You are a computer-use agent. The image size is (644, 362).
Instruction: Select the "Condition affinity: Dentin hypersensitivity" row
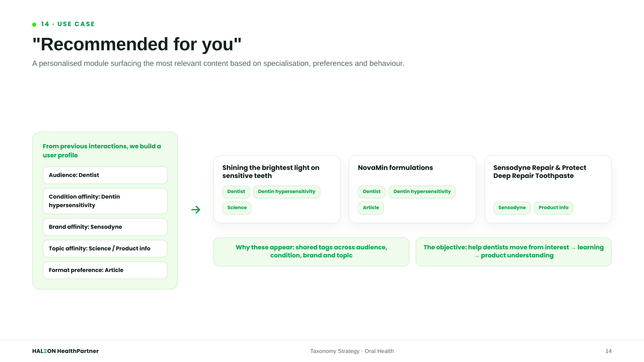click(x=105, y=201)
